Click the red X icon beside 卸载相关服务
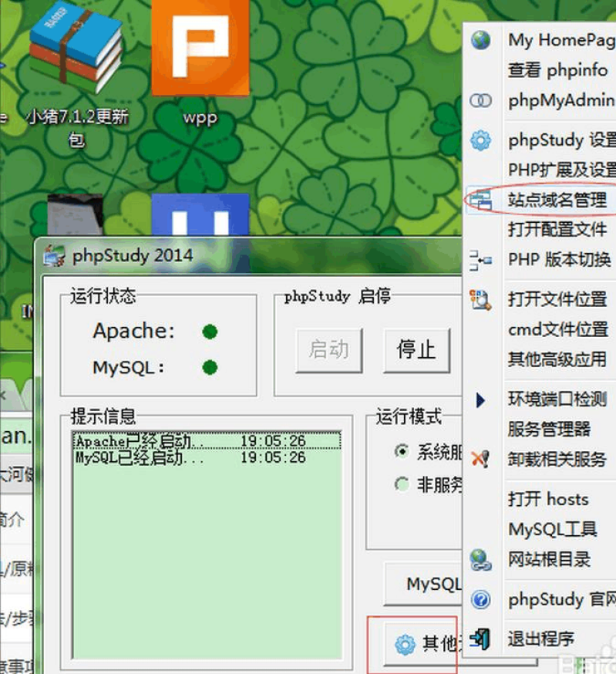Image resolution: width=616 pixels, height=674 pixels. [480, 459]
